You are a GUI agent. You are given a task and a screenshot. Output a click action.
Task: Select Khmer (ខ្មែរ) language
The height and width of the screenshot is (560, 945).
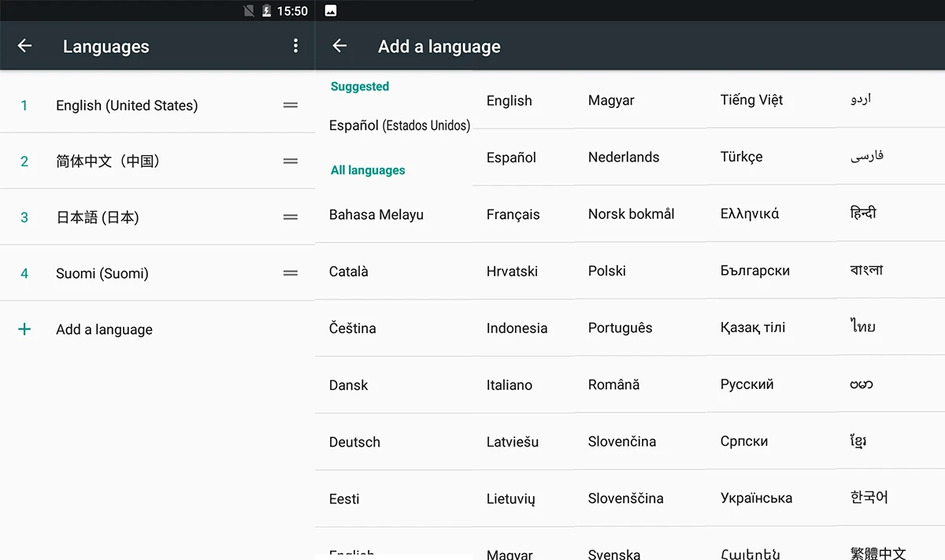[x=858, y=441]
